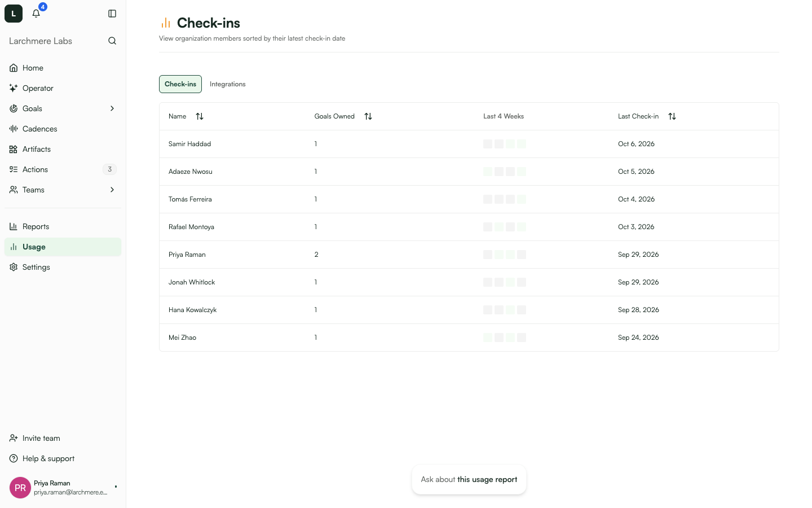Click the Last 4 Weeks header
This screenshot has height=508, width=812.
tap(504, 116)
